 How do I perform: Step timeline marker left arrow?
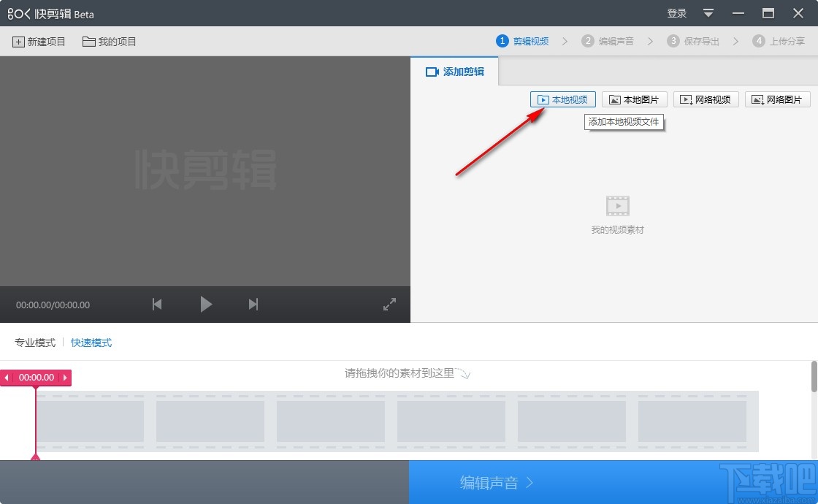[x=7, y=377]
